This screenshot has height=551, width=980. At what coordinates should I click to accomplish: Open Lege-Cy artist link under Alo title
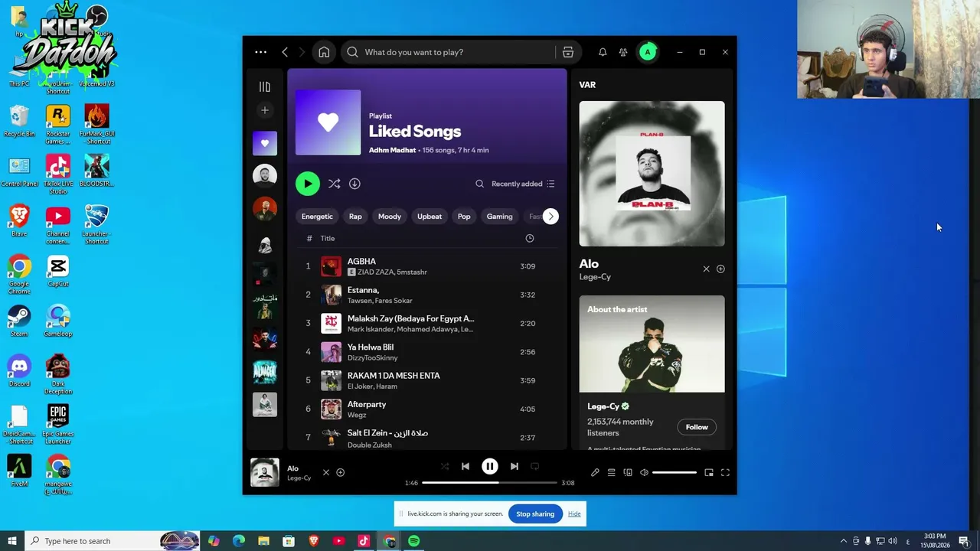coord(595,277)
